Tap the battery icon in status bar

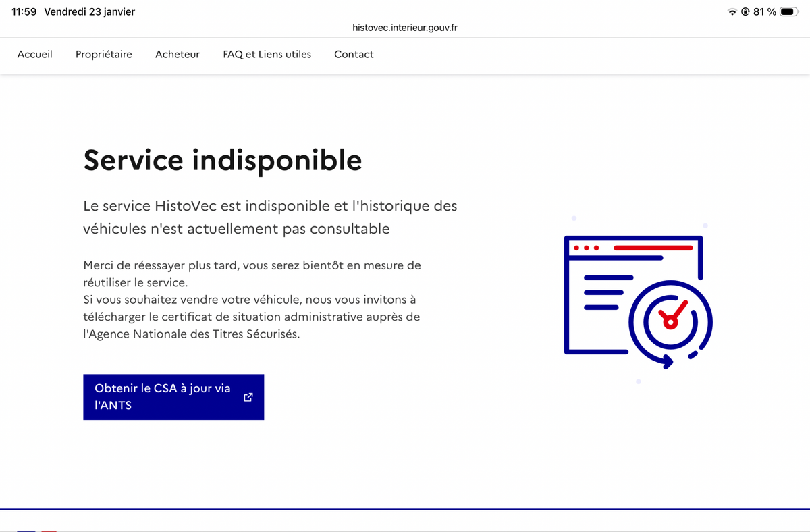[789, 12]
